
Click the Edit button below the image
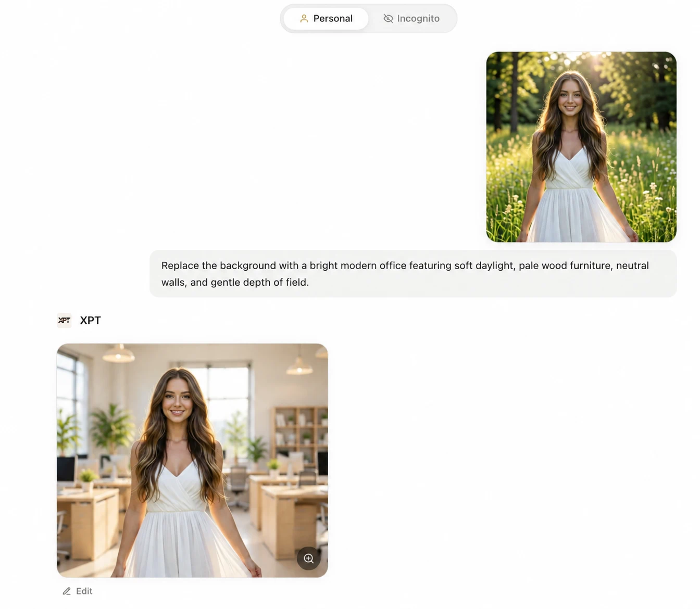[x=78, y=591]
